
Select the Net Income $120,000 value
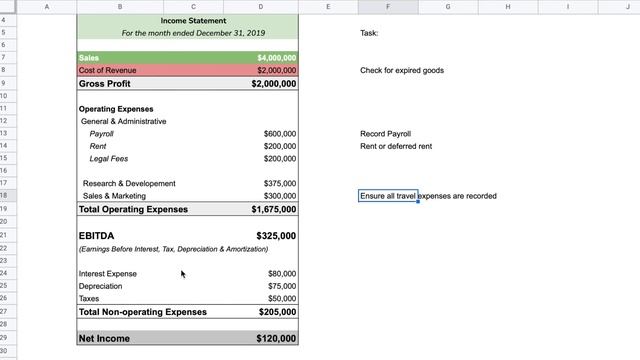coord(276,338)
